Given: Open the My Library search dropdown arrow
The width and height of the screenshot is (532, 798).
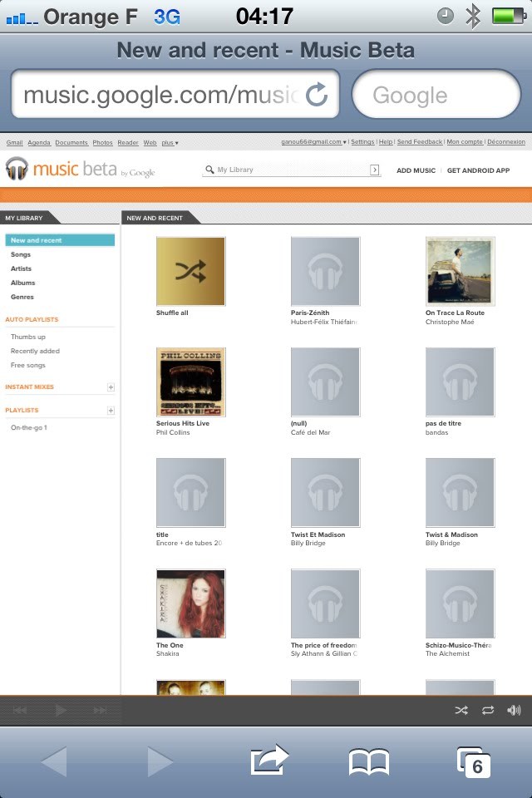Looking at the screenshot, I should pyautogui.click(x=374, y=170).
